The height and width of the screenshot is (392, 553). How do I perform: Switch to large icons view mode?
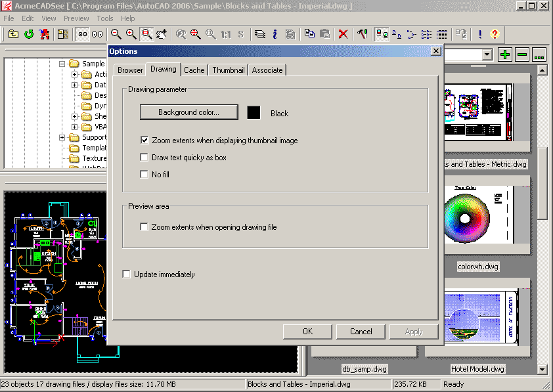tap(382, 34)
